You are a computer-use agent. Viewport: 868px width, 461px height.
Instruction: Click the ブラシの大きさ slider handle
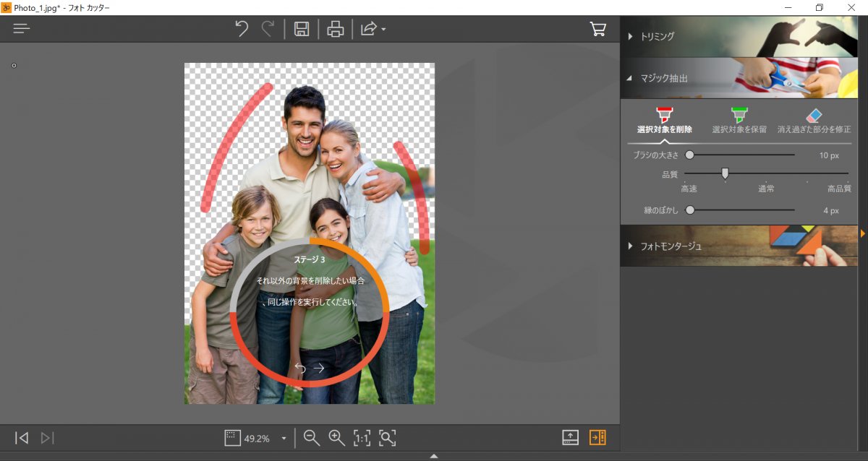click(x=689, y=155)
